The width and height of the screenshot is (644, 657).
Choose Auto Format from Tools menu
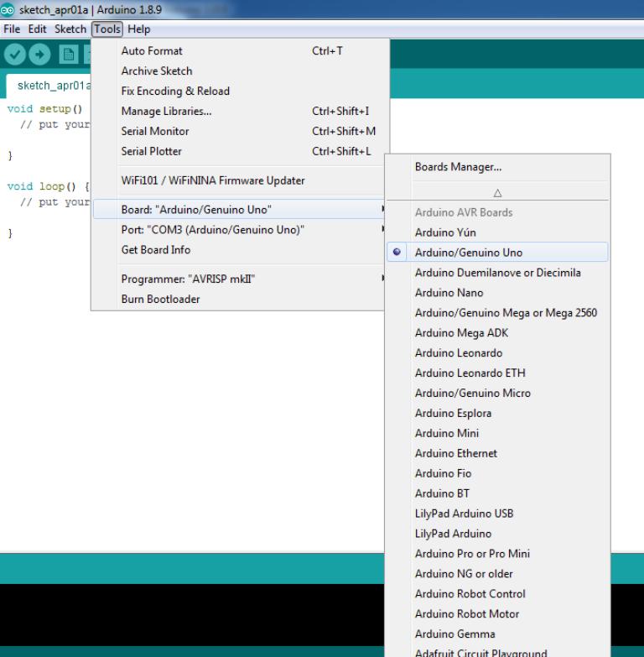239,50
